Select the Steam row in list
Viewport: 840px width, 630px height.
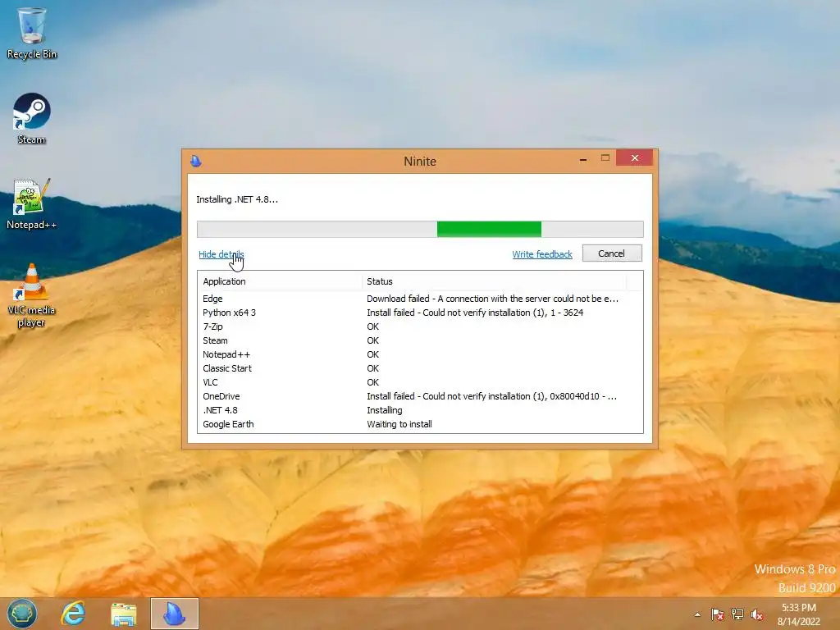[420, 340]
